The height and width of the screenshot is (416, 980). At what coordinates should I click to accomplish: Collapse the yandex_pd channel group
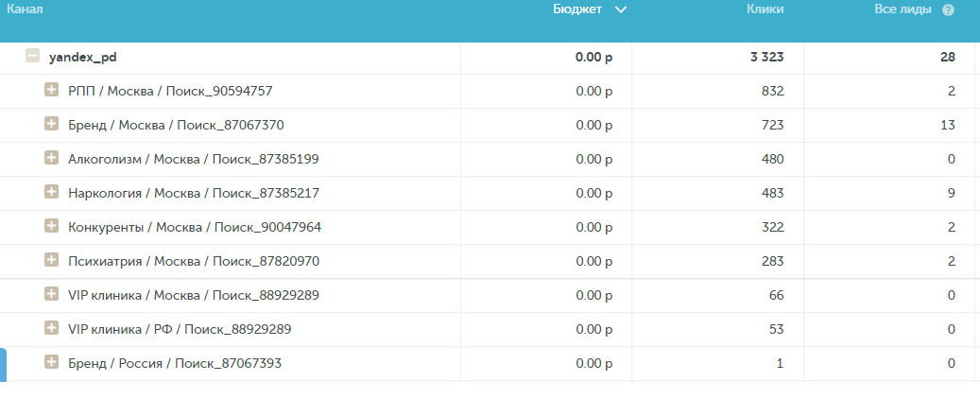pyautogui.click(x=32, y=56)
